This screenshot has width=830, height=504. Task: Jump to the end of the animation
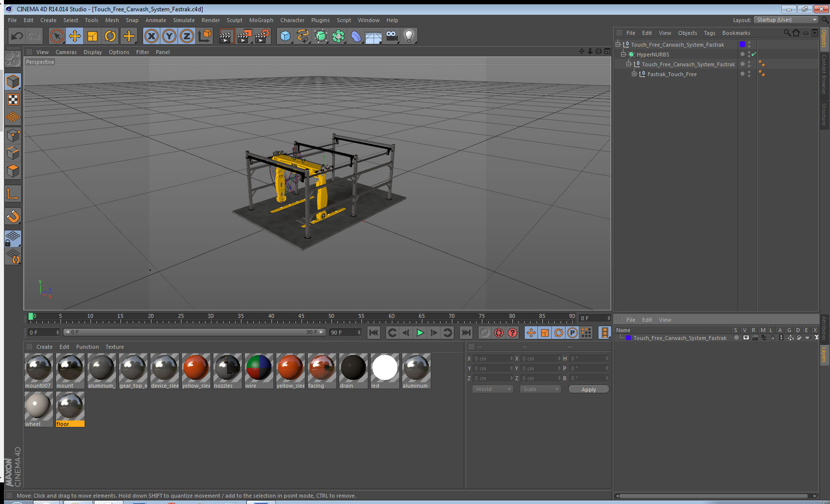[466, 333]
